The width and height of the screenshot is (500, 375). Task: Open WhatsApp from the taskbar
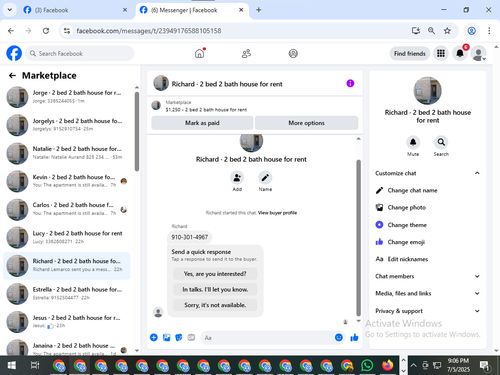click(367, 366)
